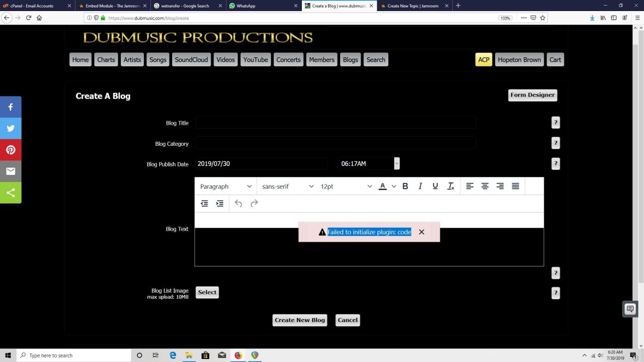644x362 pixels.
Task: Open the 12pt font size dropdown
Action: tap(346, 186)
